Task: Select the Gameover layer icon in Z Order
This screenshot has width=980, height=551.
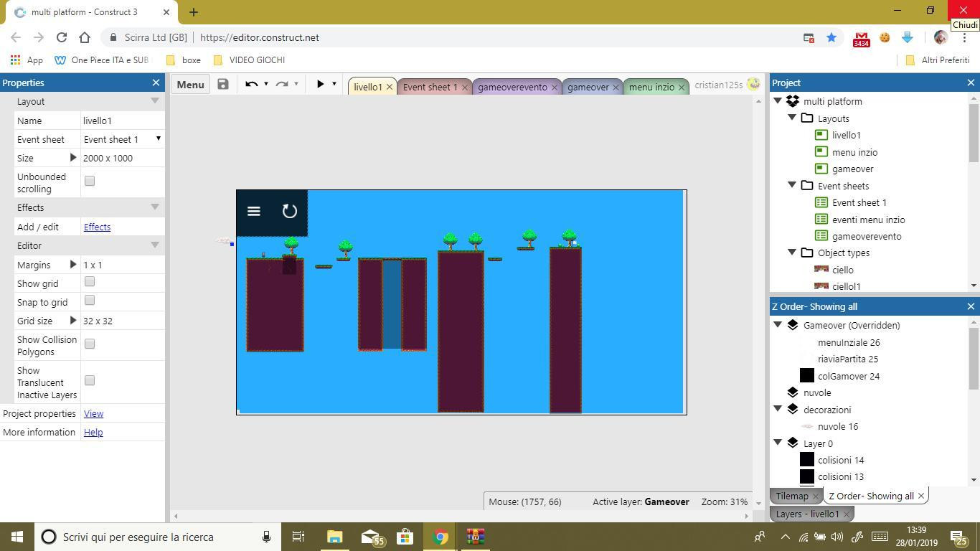Action: (793, 325)
